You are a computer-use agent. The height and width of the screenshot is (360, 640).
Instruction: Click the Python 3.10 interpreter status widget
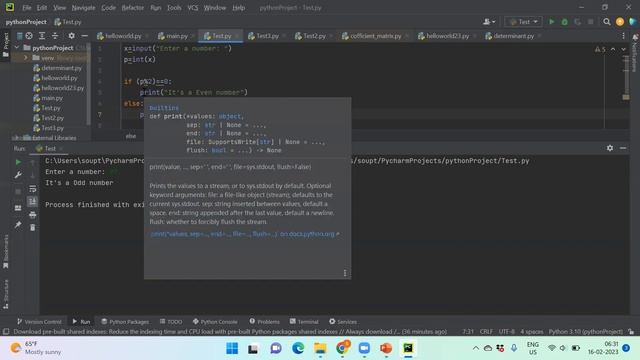(585, 331)
